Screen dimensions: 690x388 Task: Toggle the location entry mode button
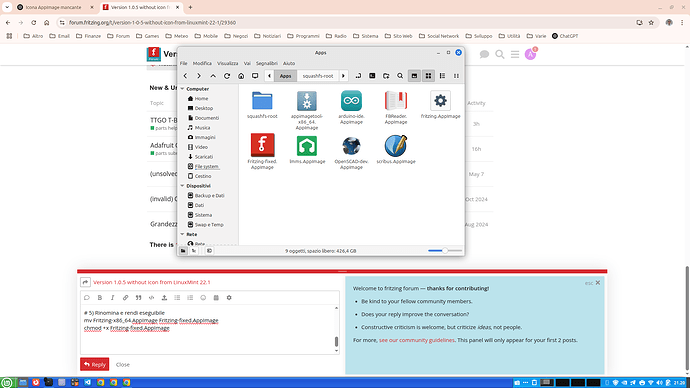[x=358, y=76]
